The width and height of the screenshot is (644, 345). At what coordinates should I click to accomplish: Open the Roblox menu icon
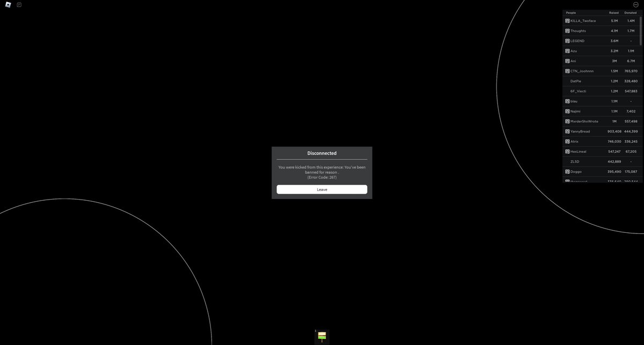[8, 5]
